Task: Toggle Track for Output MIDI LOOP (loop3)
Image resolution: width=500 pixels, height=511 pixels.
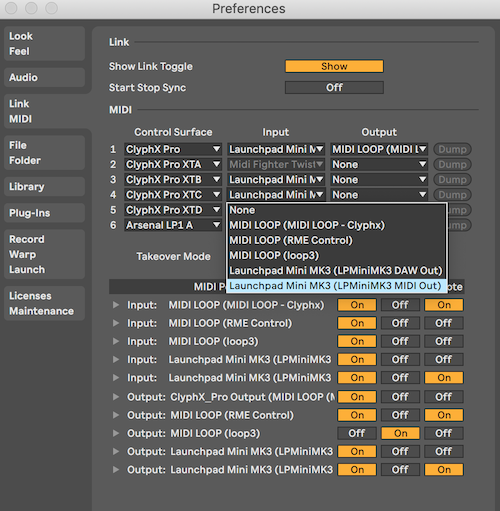Action: point(357,433)
